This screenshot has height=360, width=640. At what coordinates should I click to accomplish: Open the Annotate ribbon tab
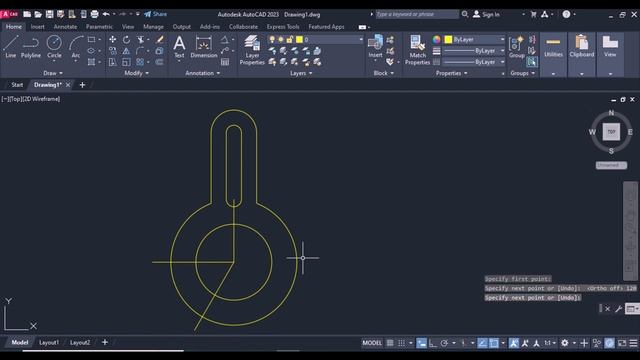pos(65,27)
